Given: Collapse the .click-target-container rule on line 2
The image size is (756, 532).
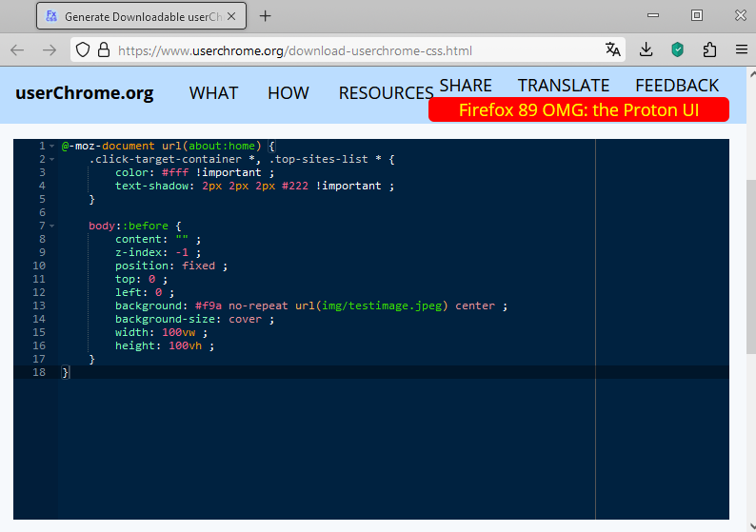Looking at the screenshot, I should [52, 160].
